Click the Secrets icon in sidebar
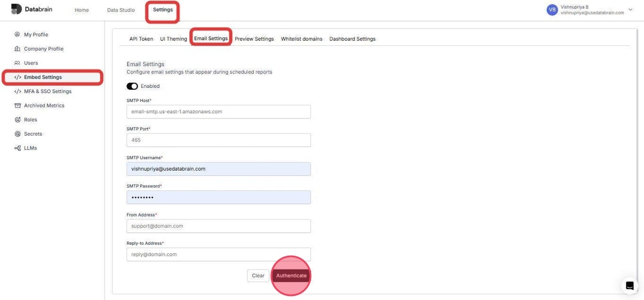 17,134
